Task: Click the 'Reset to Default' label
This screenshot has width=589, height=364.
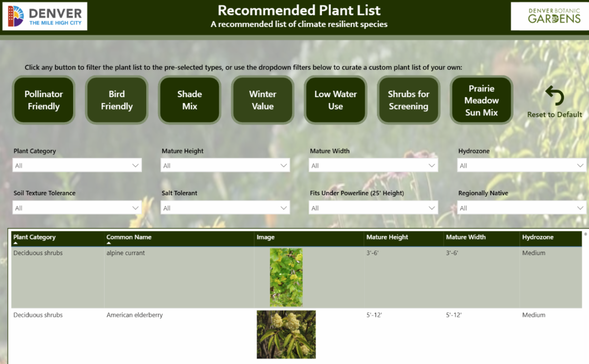Action: click(x=555, y=115)
